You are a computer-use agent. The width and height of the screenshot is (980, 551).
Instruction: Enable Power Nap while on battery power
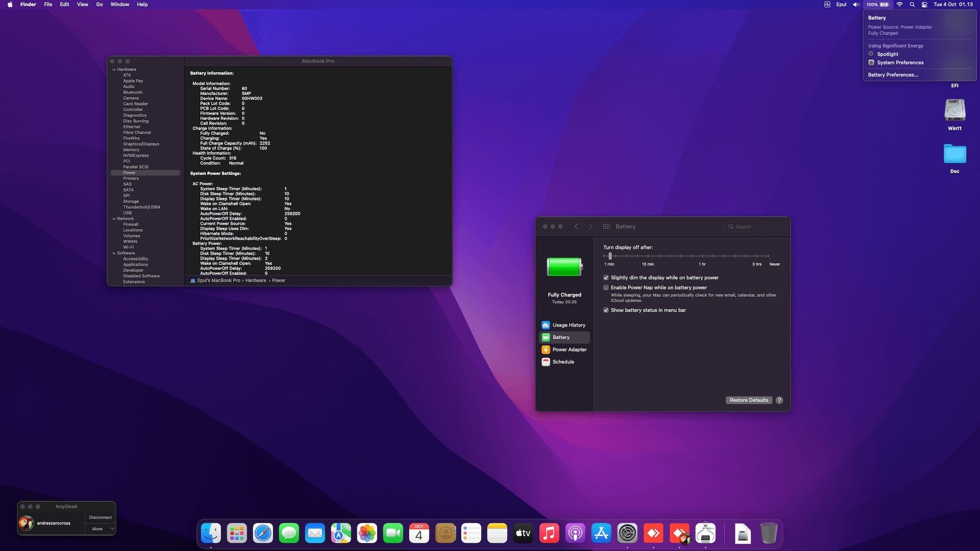(x=606, y=287)
